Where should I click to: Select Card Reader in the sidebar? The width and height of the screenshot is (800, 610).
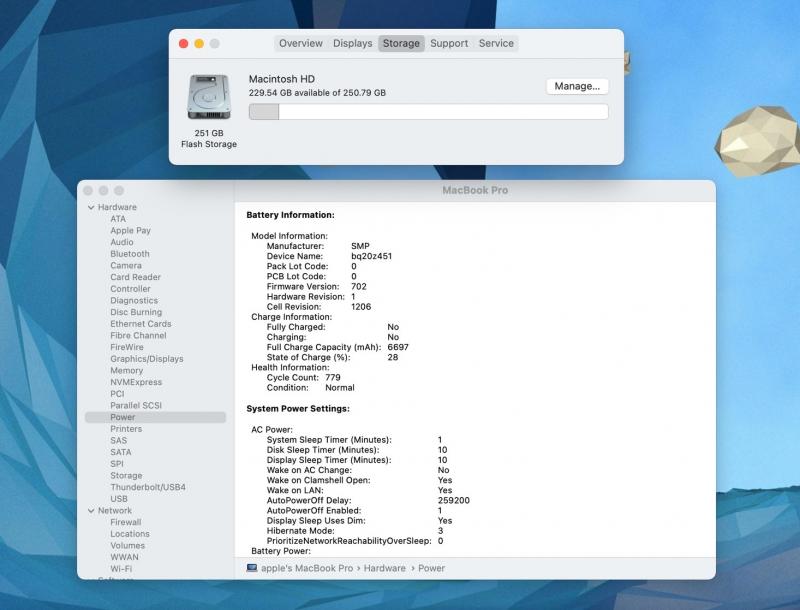pyautogui.click(x=135, y=277)
